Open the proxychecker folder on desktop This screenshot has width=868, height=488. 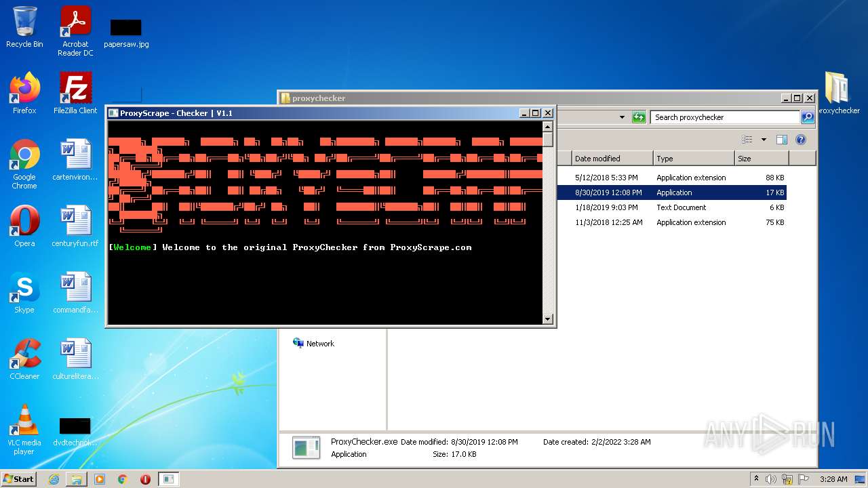click(838, 93)
